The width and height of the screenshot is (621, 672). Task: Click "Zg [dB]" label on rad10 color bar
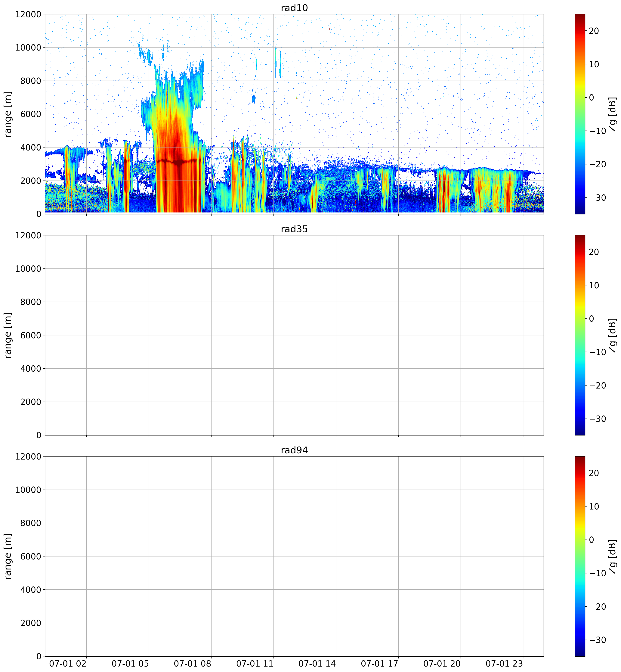613,114
